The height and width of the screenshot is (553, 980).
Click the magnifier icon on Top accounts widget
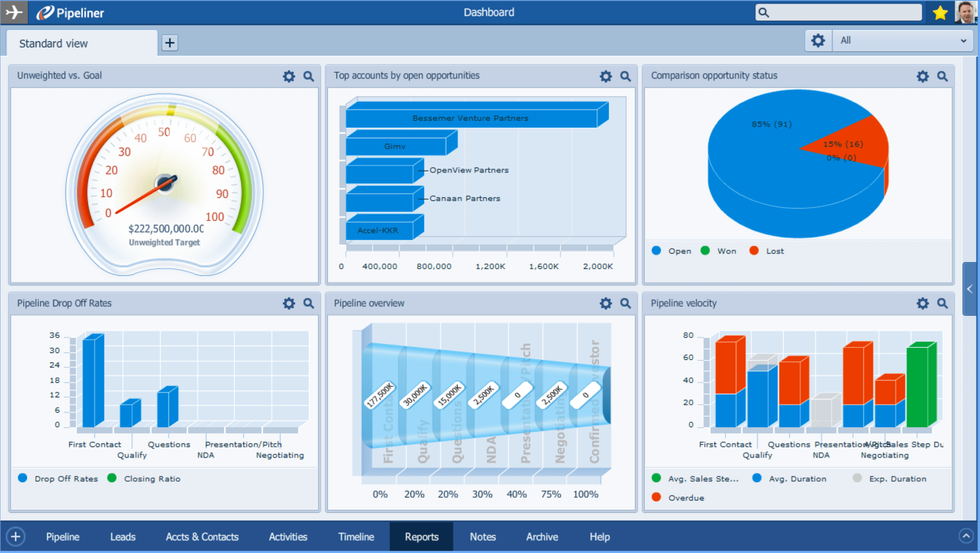coord(625,76)
